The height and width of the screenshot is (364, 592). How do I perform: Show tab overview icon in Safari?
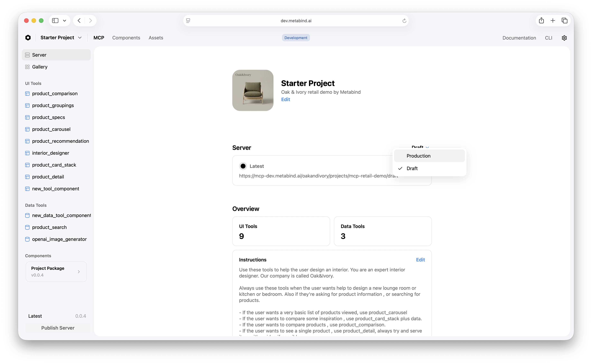tap(564, 21)
